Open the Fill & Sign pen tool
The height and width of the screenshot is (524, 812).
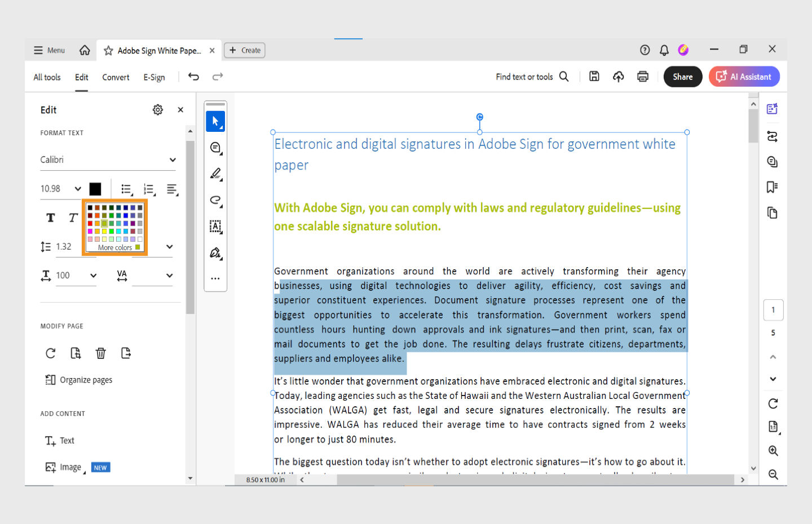[x=215, y=253]
